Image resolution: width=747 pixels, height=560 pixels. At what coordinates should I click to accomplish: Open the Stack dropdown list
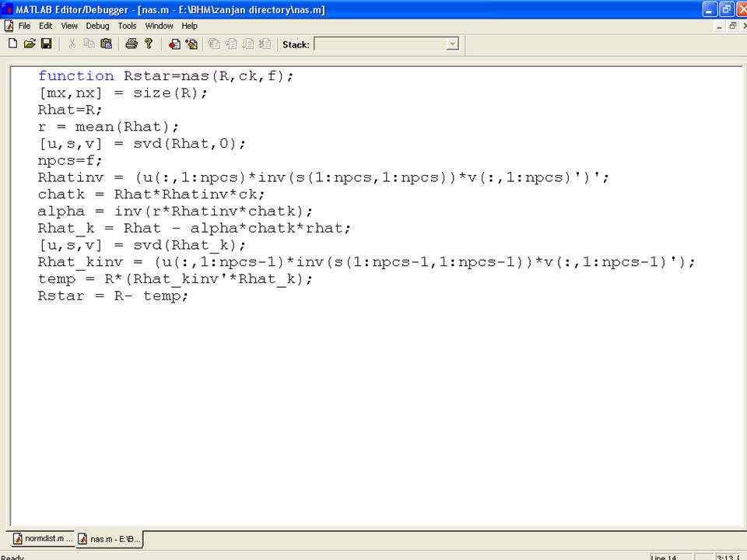tap(452, 44)
